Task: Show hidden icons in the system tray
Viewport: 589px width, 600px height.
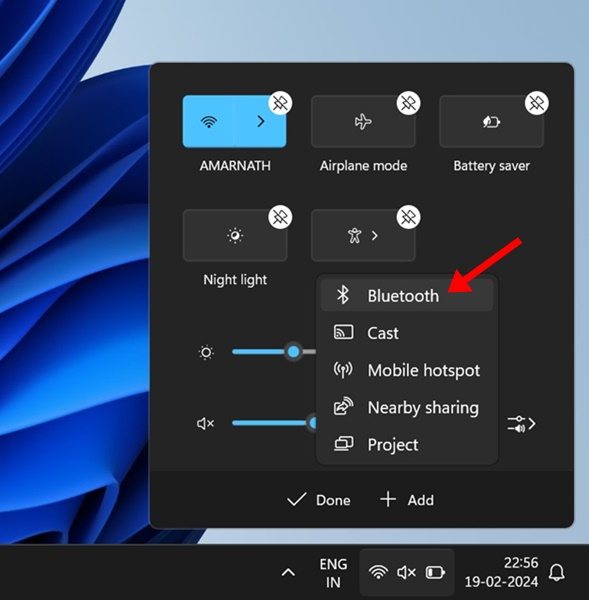Action: pos(288,572)
